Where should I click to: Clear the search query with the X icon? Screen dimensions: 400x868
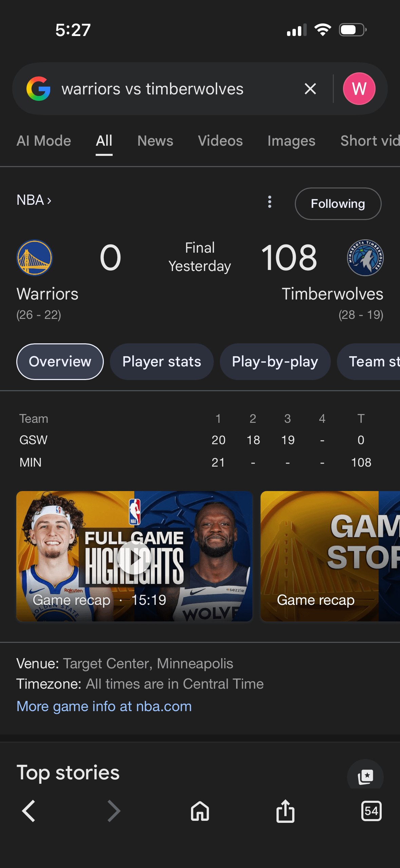click(310, 89)
